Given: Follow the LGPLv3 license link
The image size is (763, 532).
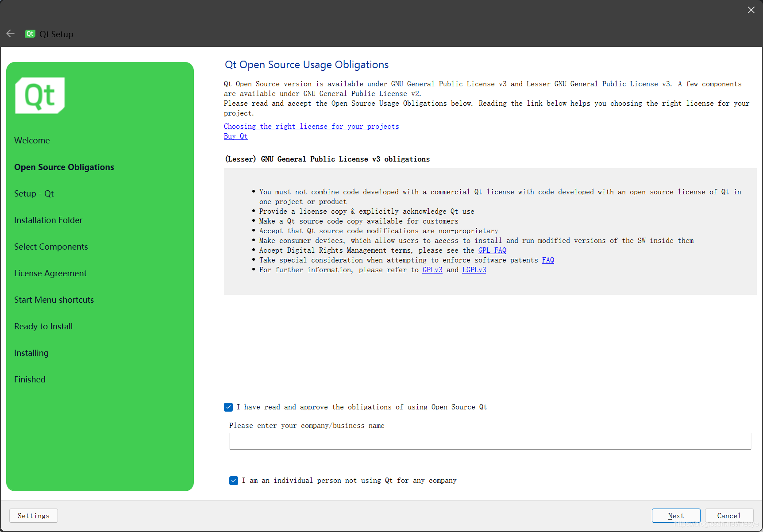Looking at the screenshot, I should pyautogui.click(x=474, y=270).
